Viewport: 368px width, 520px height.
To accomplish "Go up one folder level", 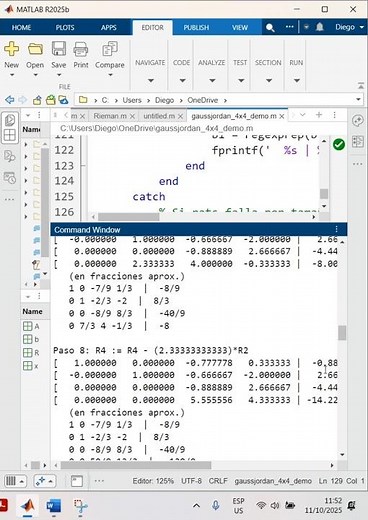I will point(37,100).
